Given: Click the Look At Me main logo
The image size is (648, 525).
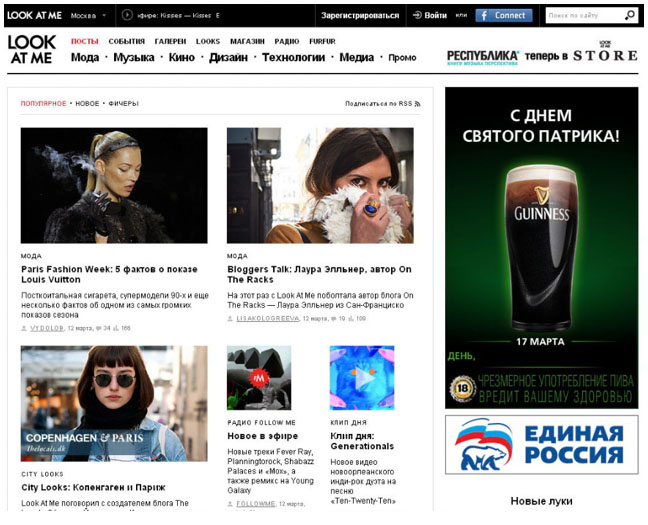Looking at the screenshot, I should 32,50.
